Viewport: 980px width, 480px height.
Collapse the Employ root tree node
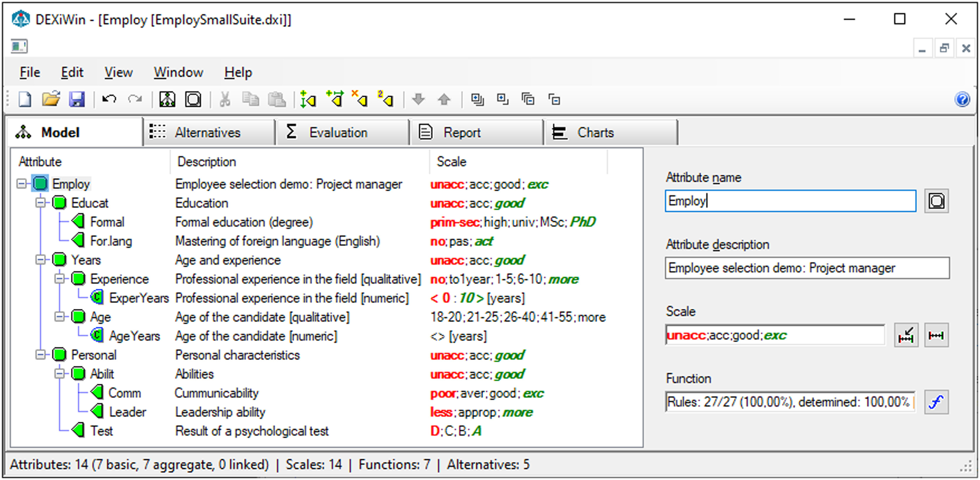pos(22,184)
